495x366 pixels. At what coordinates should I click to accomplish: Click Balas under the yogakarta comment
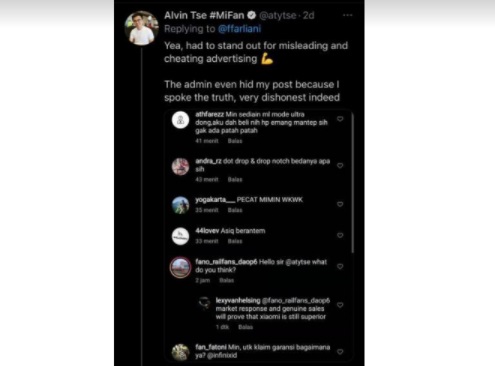pos(235,210)
